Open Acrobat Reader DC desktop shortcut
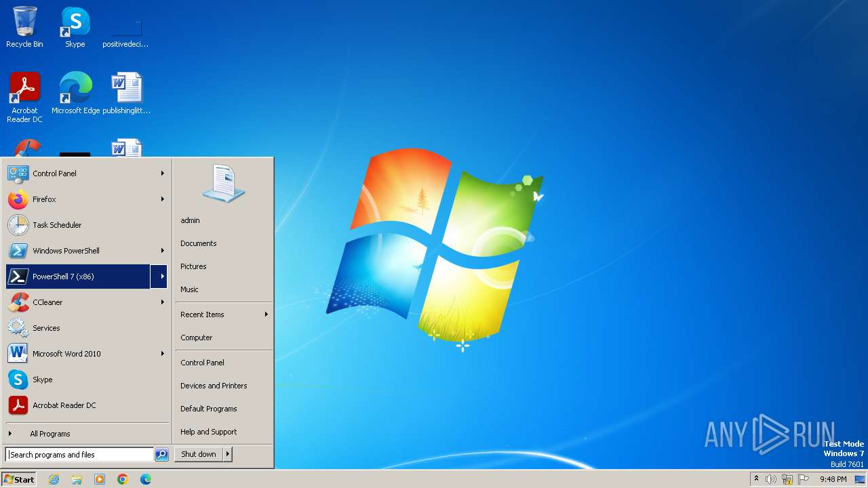Viewport: 868px width, 488px height. [x=24, y=98]
